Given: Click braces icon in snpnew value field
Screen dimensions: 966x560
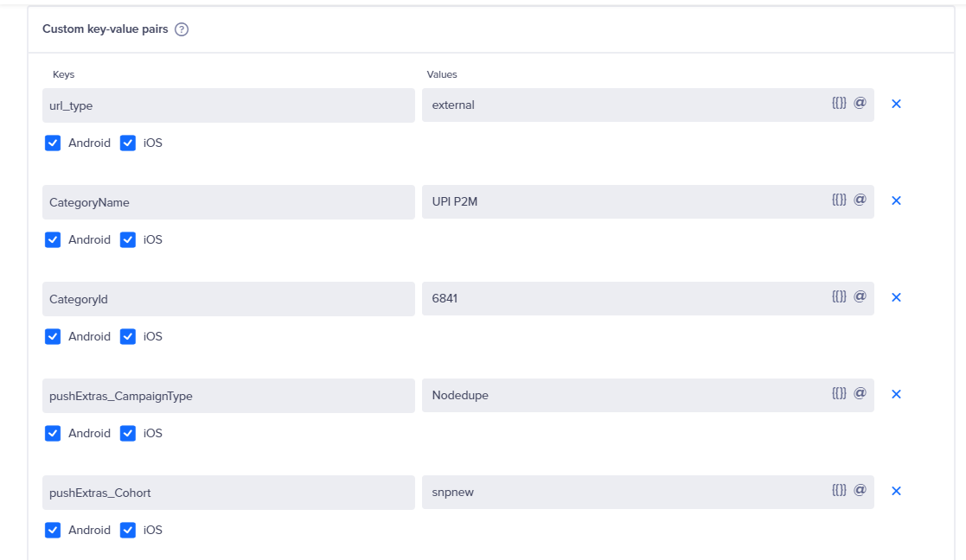Looking at the screenshot, I should [839, 490].
